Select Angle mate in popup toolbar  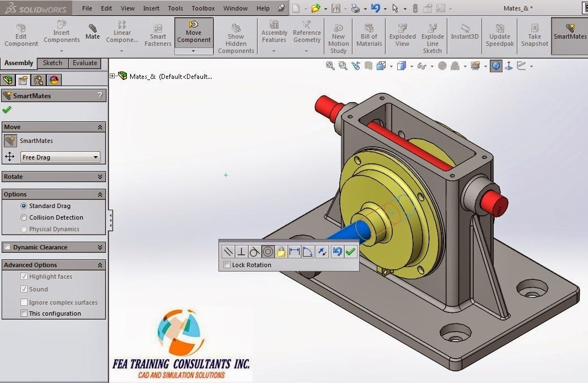coord(307,251)
